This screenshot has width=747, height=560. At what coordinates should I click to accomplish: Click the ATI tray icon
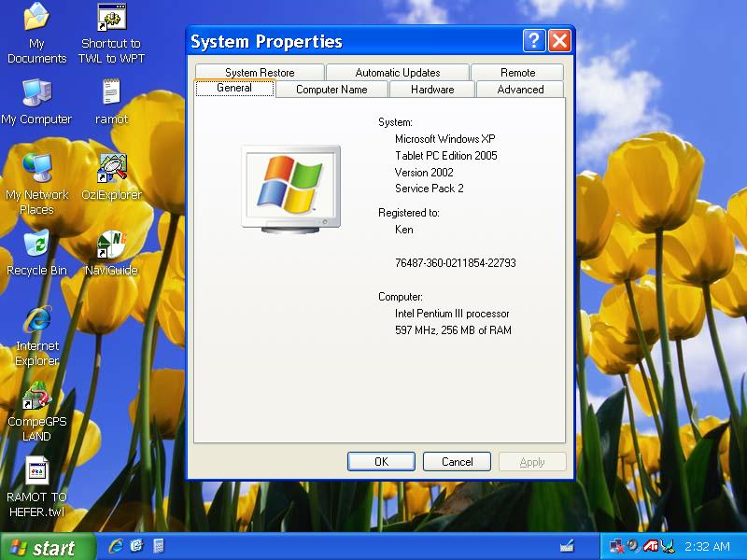pos(651,546)
